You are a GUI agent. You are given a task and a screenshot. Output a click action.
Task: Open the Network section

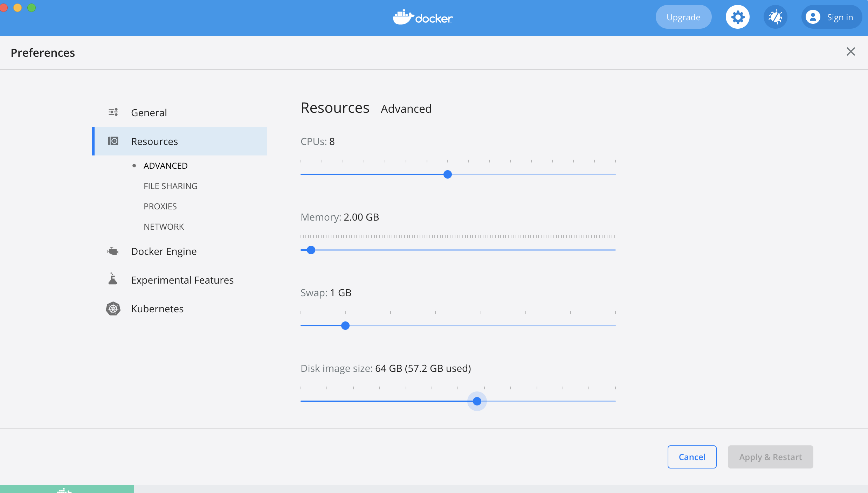click(x=164, y=227)
